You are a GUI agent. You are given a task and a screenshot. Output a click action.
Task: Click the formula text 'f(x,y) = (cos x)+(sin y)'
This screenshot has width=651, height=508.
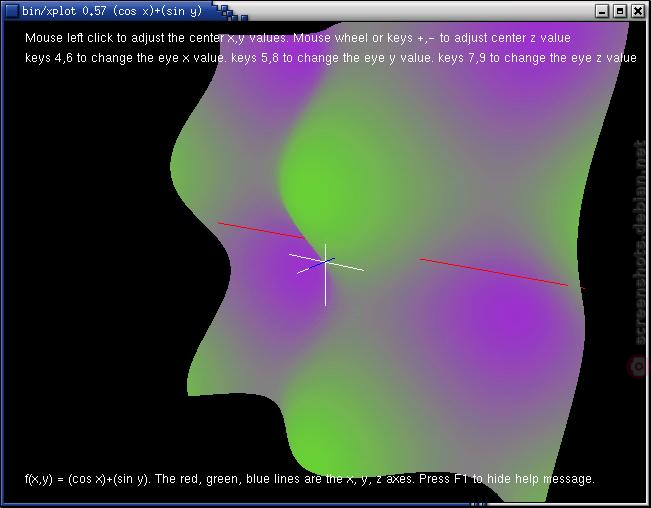[86, 479]
